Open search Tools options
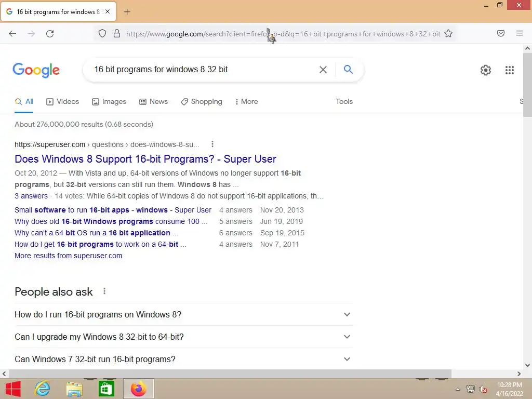 coord(344,101)
